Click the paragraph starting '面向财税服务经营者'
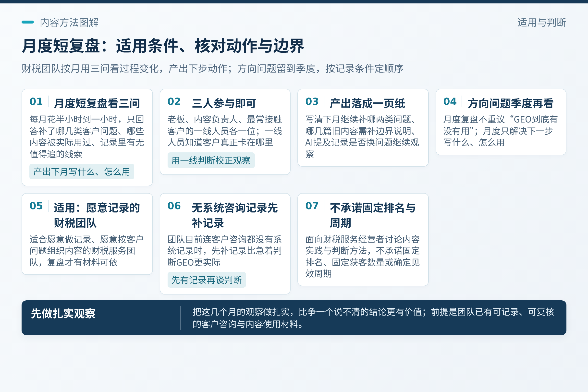 click(363, 257)
